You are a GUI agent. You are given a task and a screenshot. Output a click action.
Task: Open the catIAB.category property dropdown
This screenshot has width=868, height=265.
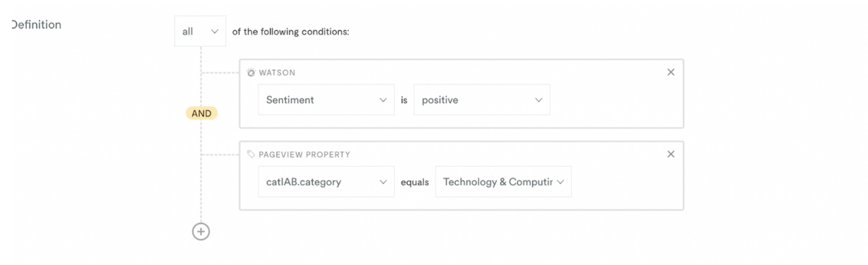[x=326, y=182]
